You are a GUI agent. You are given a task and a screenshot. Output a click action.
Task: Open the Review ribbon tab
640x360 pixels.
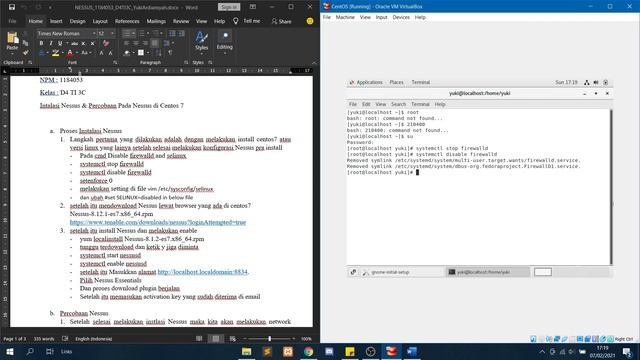[x=181, y=21]
